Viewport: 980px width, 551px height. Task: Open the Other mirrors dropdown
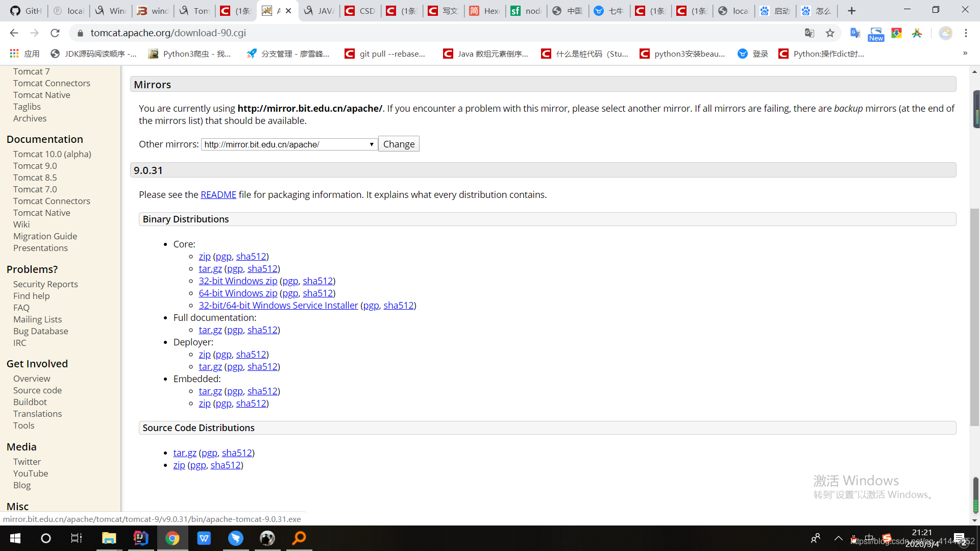[x=289, y=144]
